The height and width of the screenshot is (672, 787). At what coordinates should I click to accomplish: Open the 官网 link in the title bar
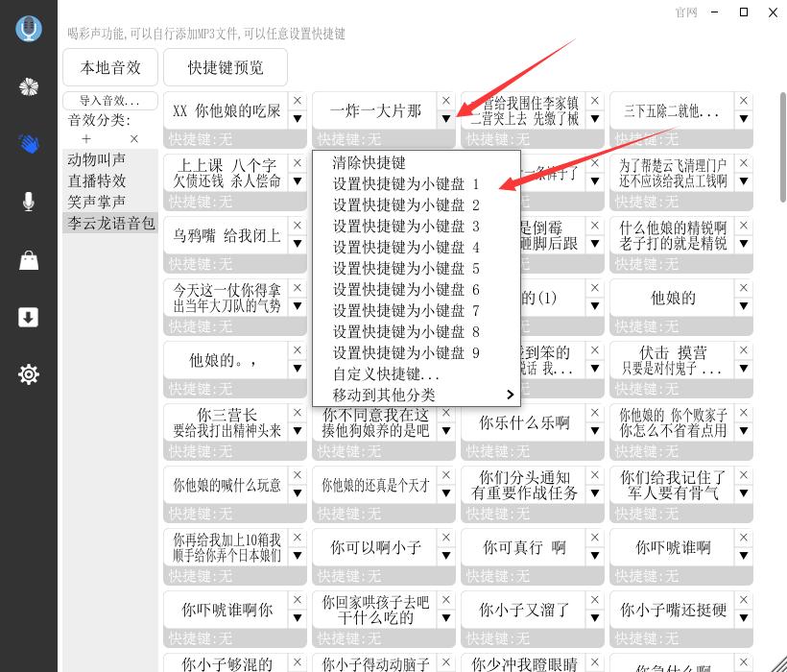[x=685, y=13]
